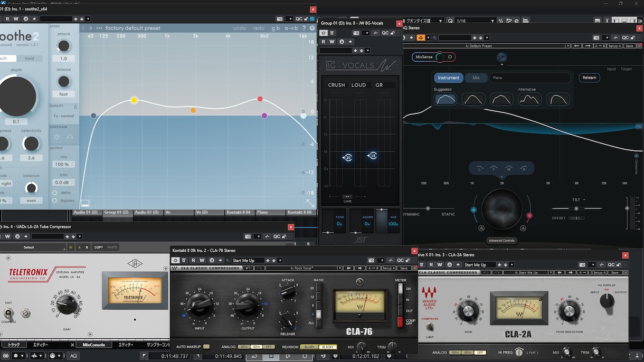
Task: Switch to the Mix tab
Action: [x=476, y=78]
